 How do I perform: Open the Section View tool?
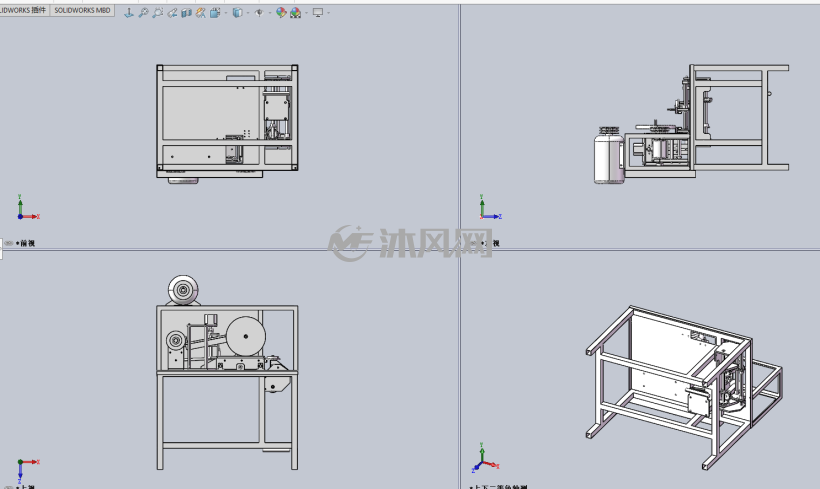[186, 13]
